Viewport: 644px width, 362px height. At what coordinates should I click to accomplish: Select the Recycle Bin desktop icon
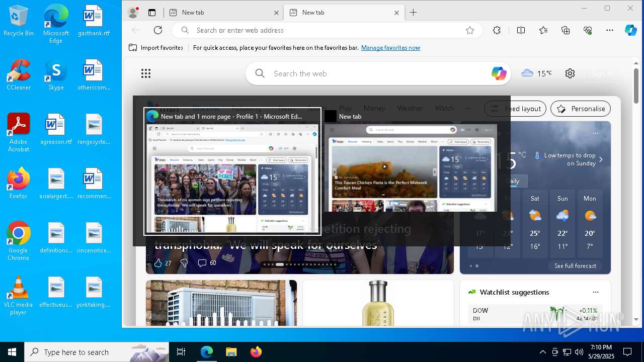(19, 21)
